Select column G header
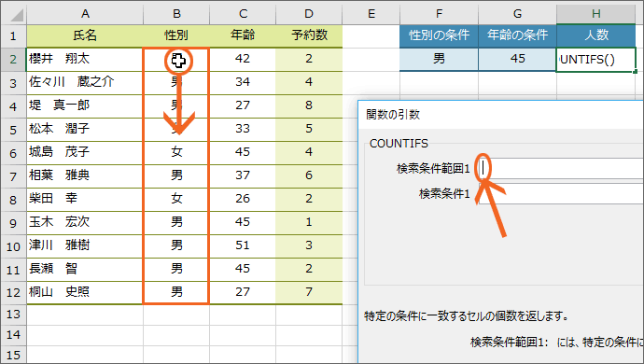 [x=517, y=14]
